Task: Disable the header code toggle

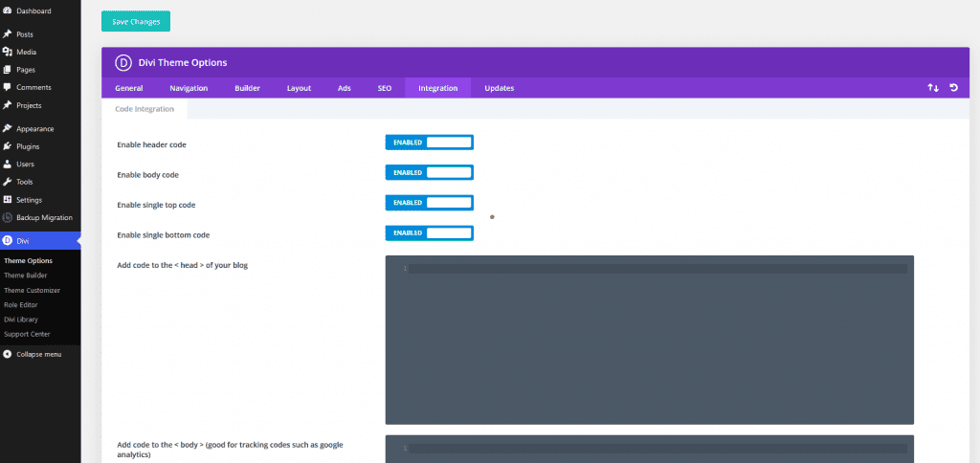Action: pos(430,143)
